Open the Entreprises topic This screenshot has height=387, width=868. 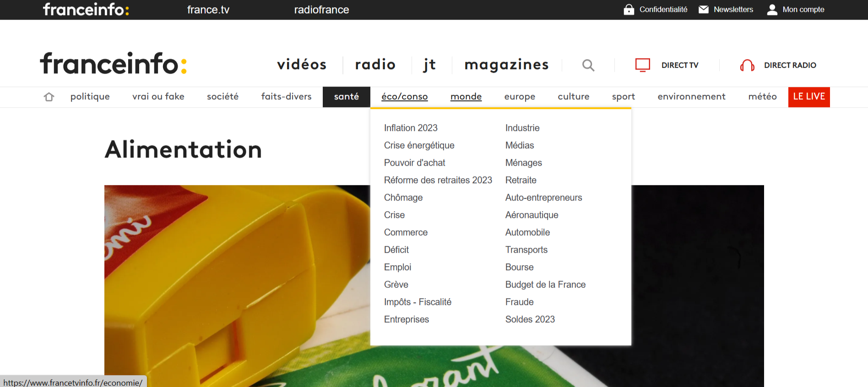point(407,319)
